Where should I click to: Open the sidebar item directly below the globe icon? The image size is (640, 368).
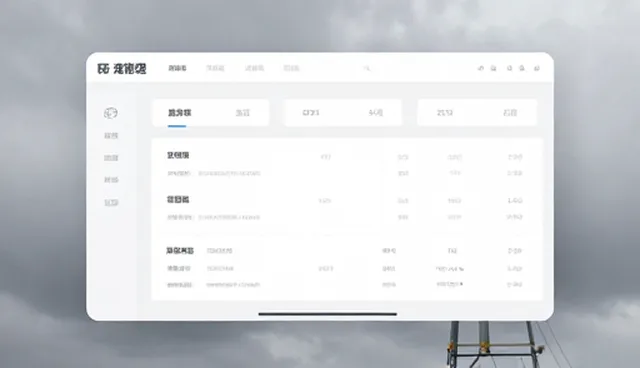point(111,135)
